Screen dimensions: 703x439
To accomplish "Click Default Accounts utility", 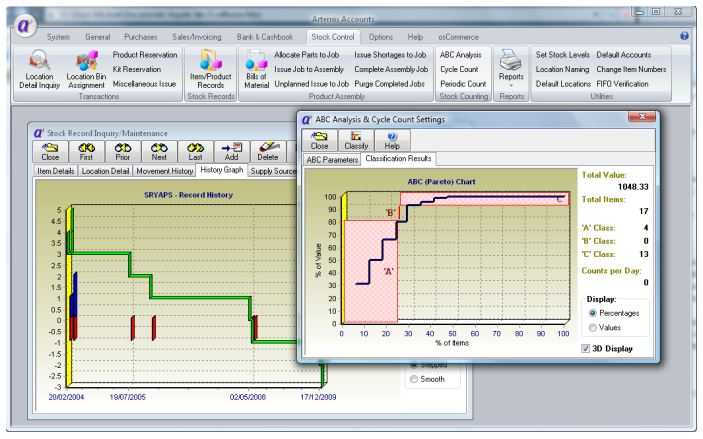I will click(624, 55).
